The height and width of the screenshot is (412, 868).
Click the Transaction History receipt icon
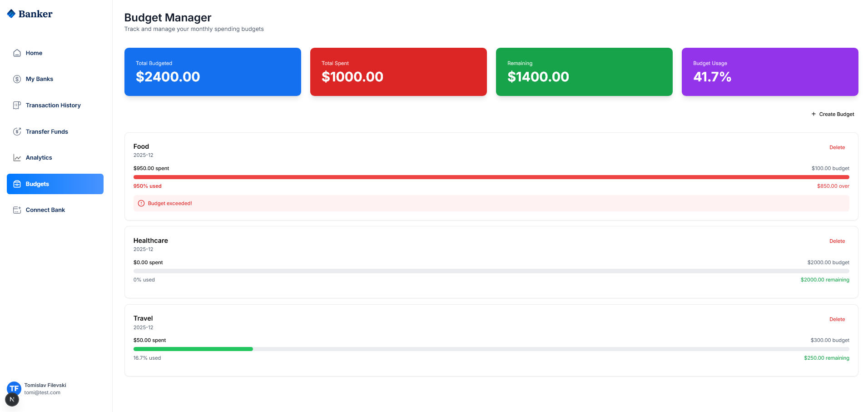(x=17, y=106)
